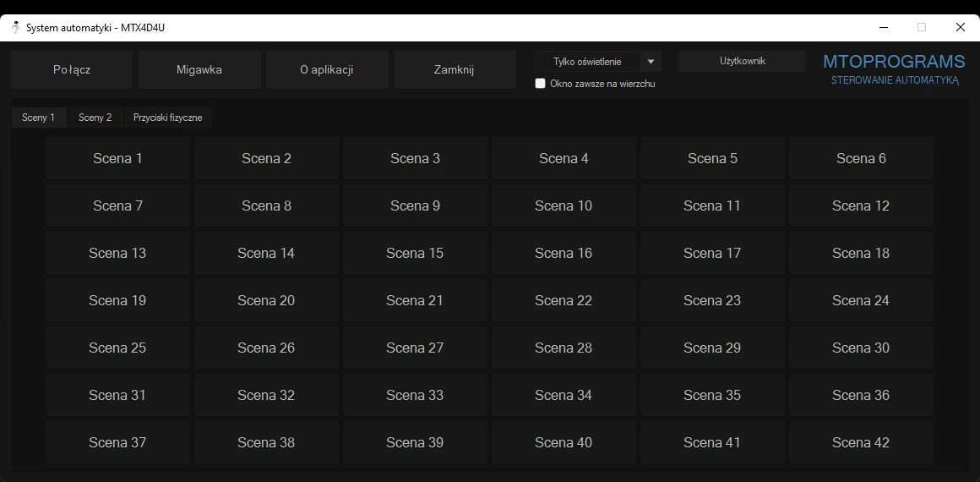Run Scena 11
The width and height of the screenshot is (980, 482).
pyautogui.click(x=713, y=206)
